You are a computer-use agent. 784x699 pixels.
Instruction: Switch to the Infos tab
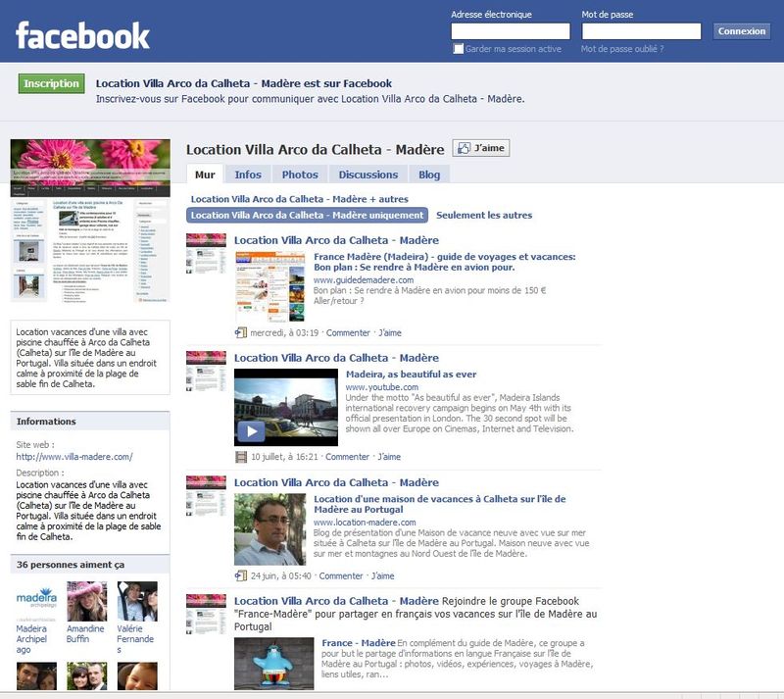pyautogui.click(x=248, y=175)
